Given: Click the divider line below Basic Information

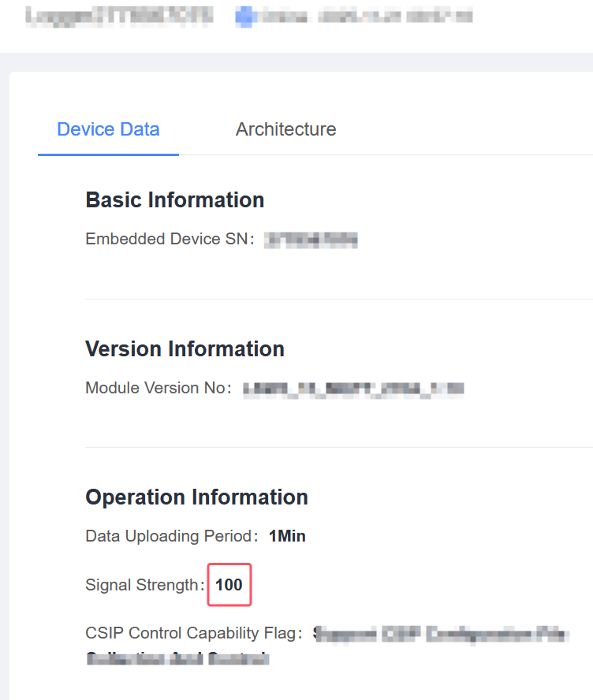Looking at the screenshot, I should (339, 299).
